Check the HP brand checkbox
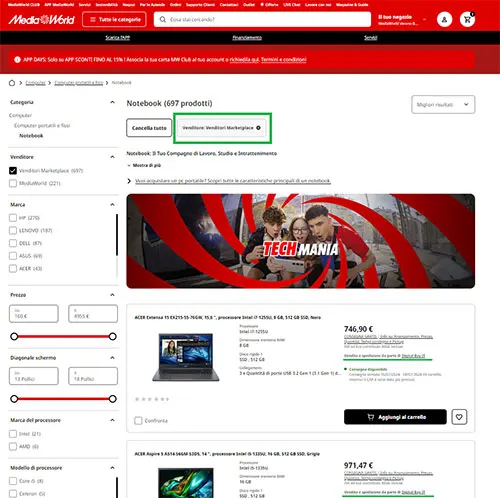The image size is (500, 498). (x=13, y=218)
